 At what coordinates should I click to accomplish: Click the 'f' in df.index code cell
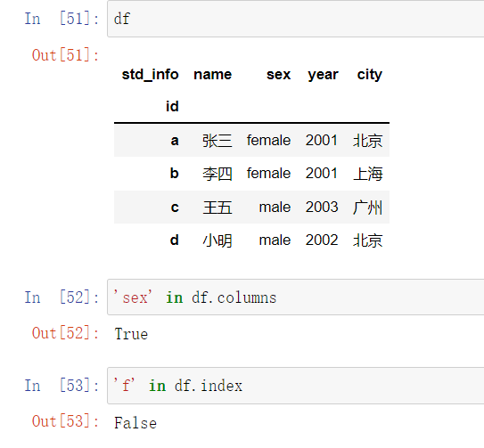click(295, 386)
